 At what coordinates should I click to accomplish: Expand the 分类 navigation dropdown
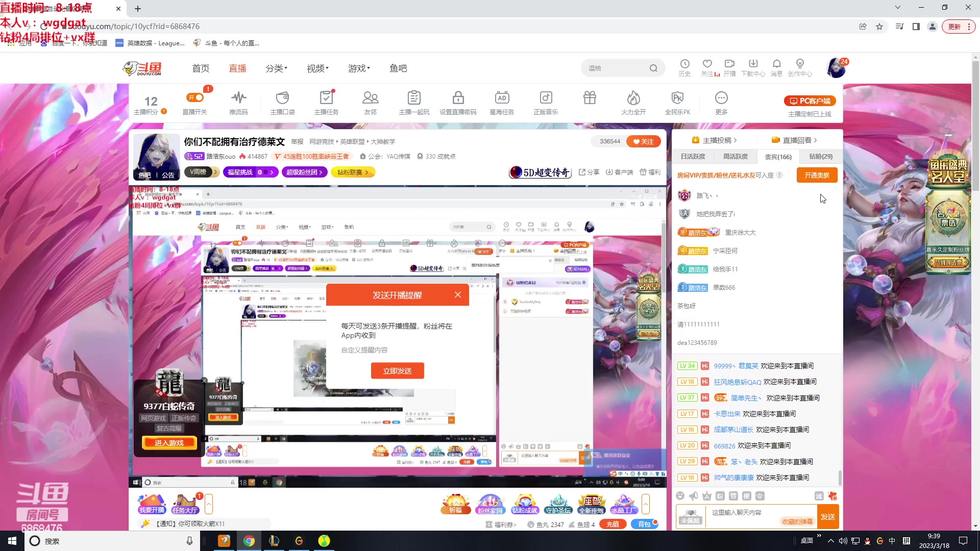point(276,68)
